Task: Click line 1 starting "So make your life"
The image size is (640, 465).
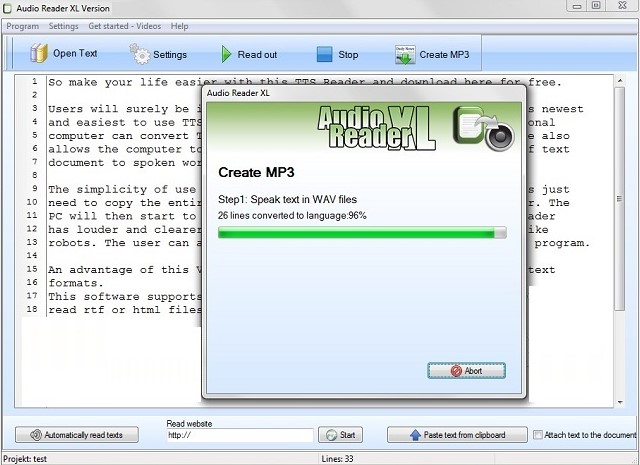Action: point(305,82)
